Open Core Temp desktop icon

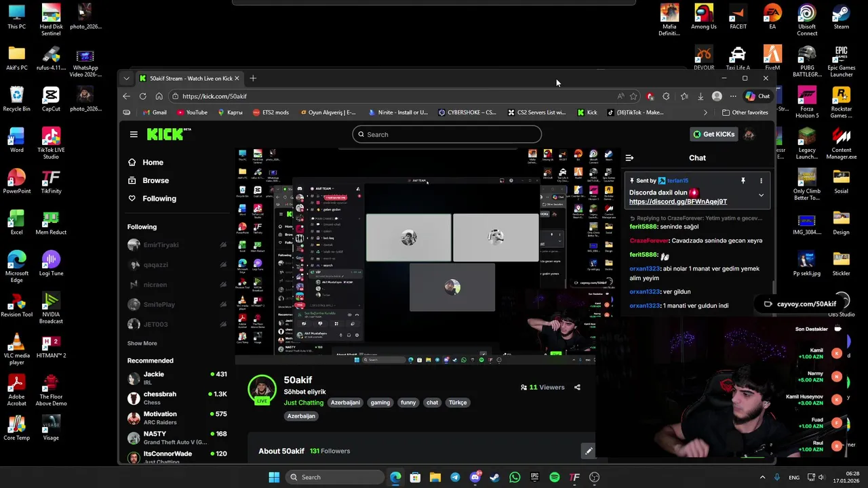pyautogui.click(x=17, y=428)
